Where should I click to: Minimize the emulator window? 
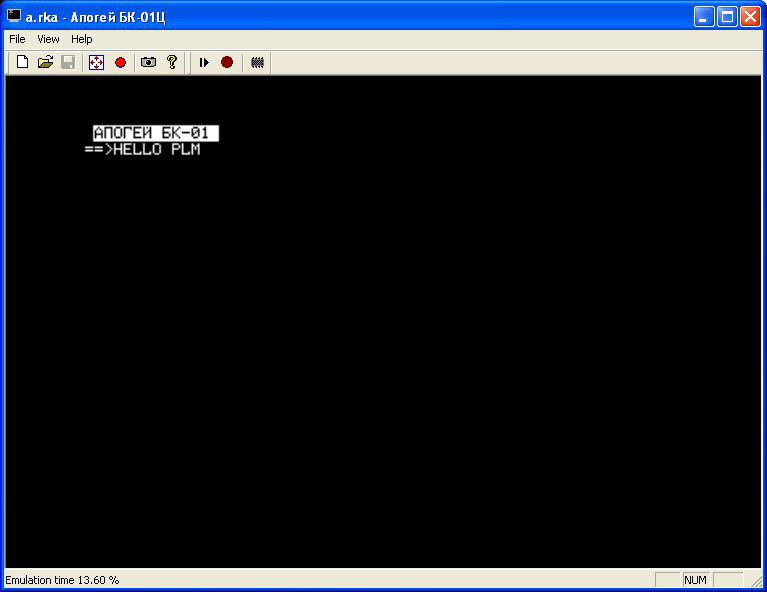click(705, 16)
